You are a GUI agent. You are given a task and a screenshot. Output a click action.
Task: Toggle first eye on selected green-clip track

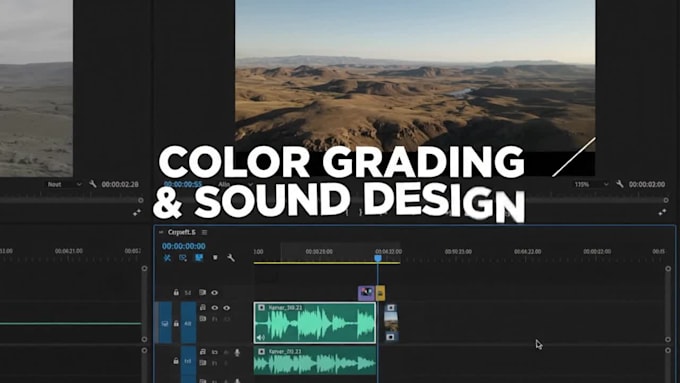point(214,308)
